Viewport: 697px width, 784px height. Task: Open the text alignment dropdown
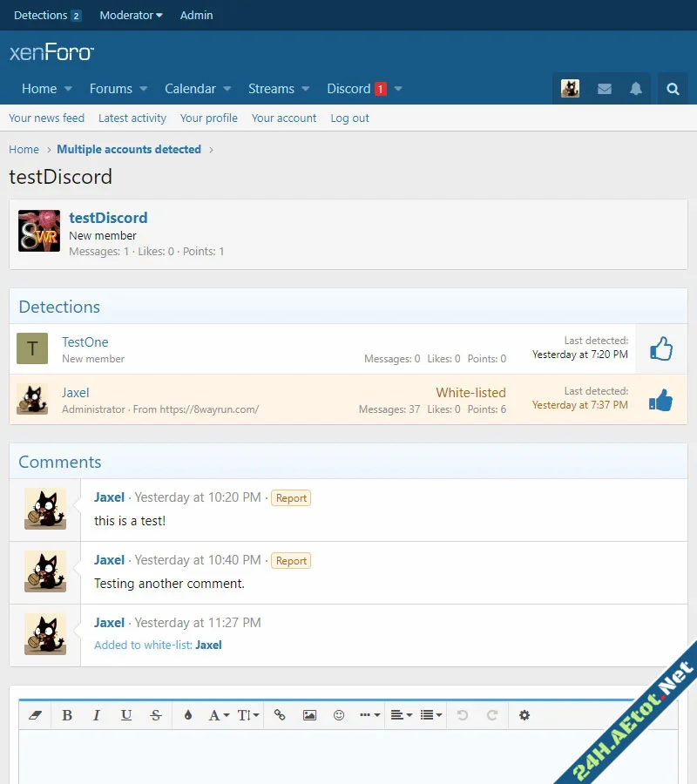(x=401, y=715)
